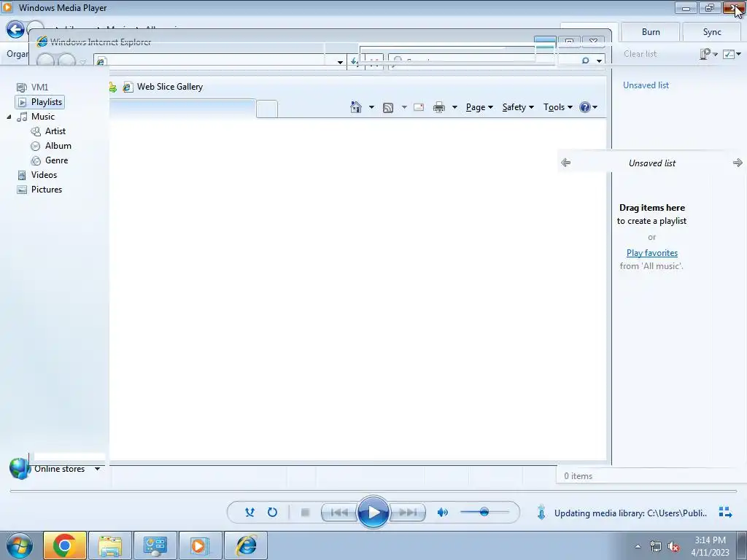This screenshot has height=560, width=747.
Task: Click the Print icon in IE
Action: 438,107
